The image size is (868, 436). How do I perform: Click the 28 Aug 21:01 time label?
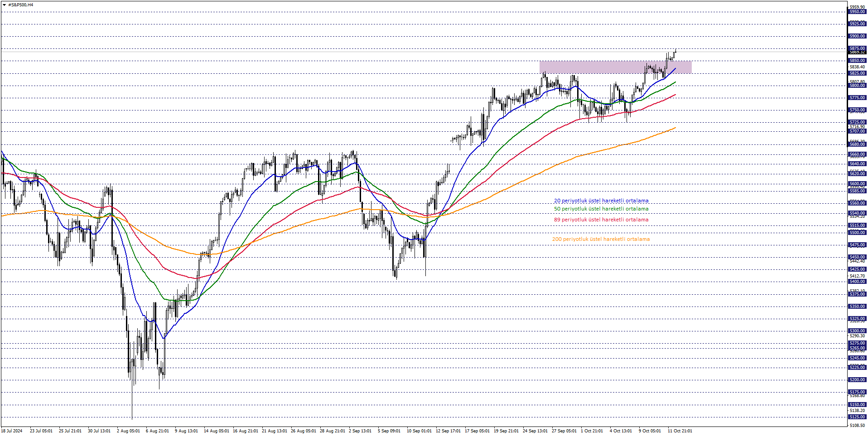[332, 431]
